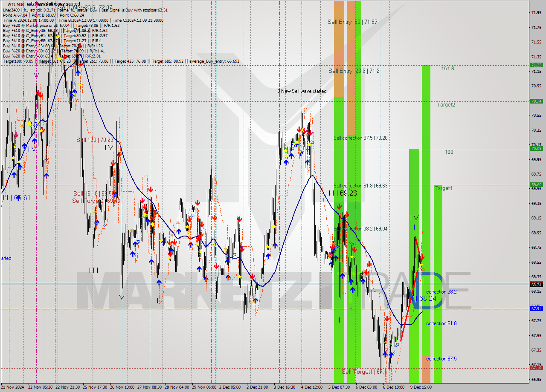Select the '100' Fibonacci level label

(449, 152)
